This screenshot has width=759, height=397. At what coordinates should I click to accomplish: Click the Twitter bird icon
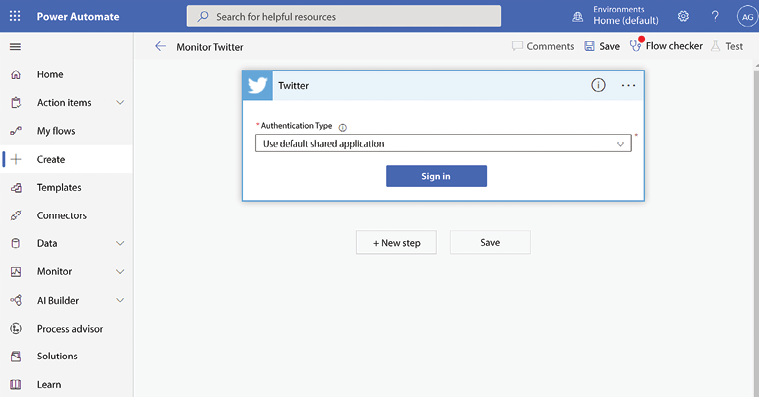pos(258,85)
